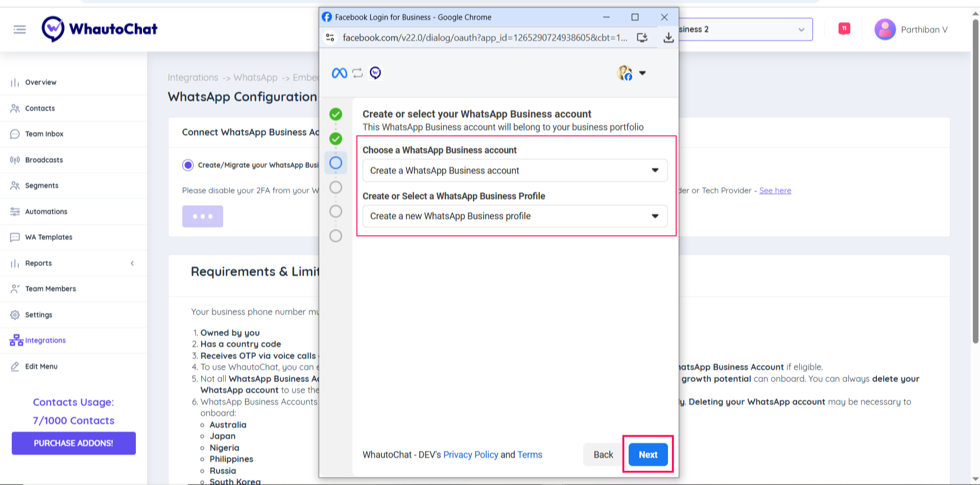The height and width of the screenshot is (485, 980).
Task: Click the first completed green check step
Action: (x=336, y=114)
